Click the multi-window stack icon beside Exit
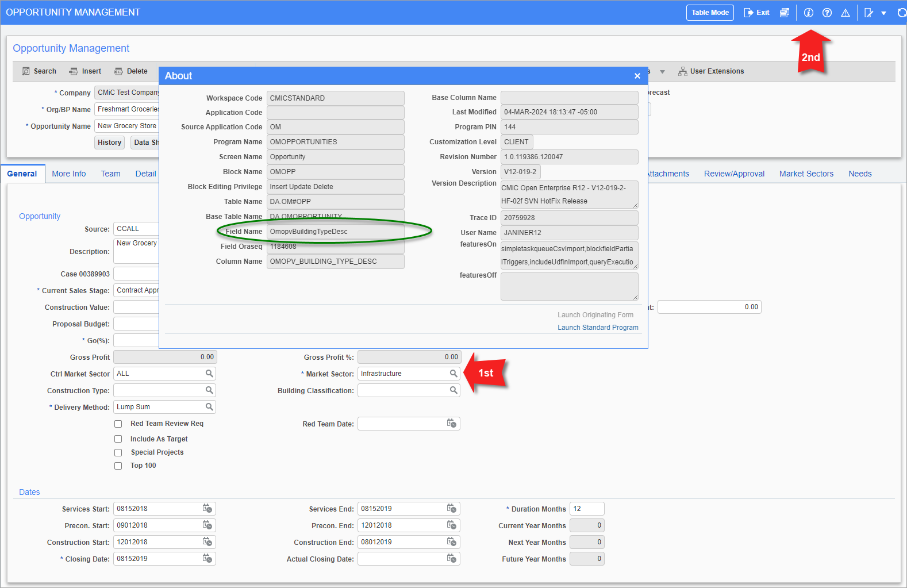 pyautogui.click(x=785, y=13)
